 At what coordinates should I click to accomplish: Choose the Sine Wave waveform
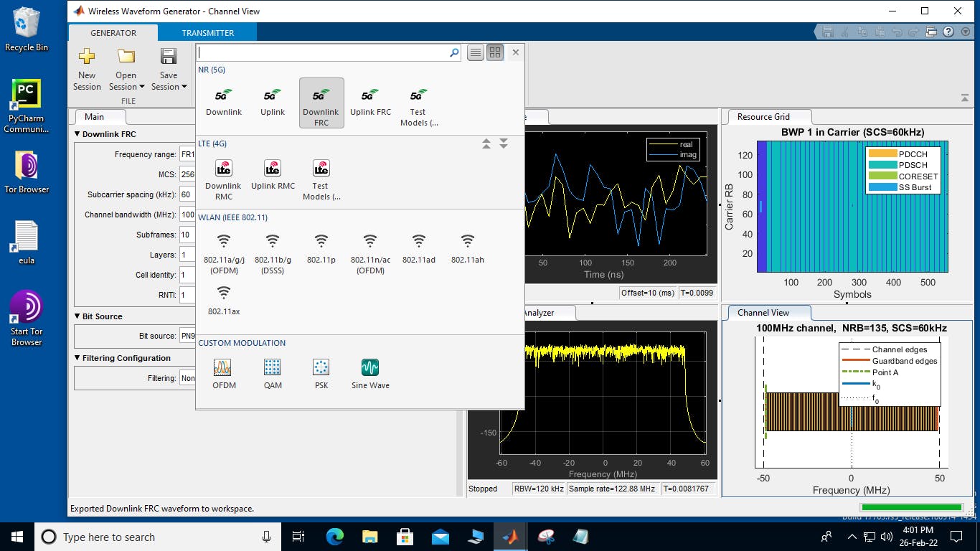pos(370,374)
